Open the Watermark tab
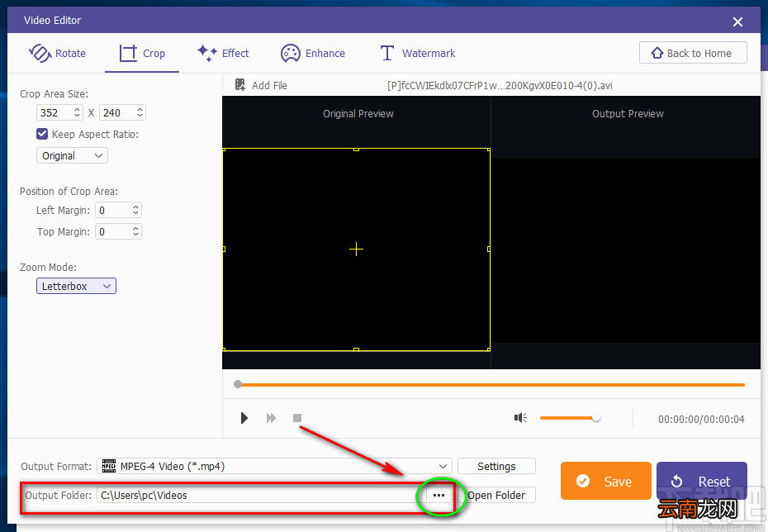768x532 pixels. coord(418,53)
